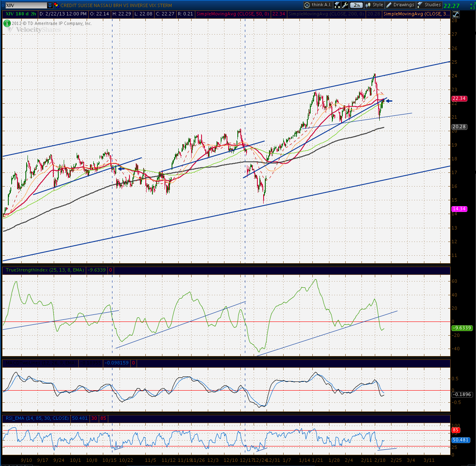
Task: Click the quick study flask icon
Action: tap(337, 5)
